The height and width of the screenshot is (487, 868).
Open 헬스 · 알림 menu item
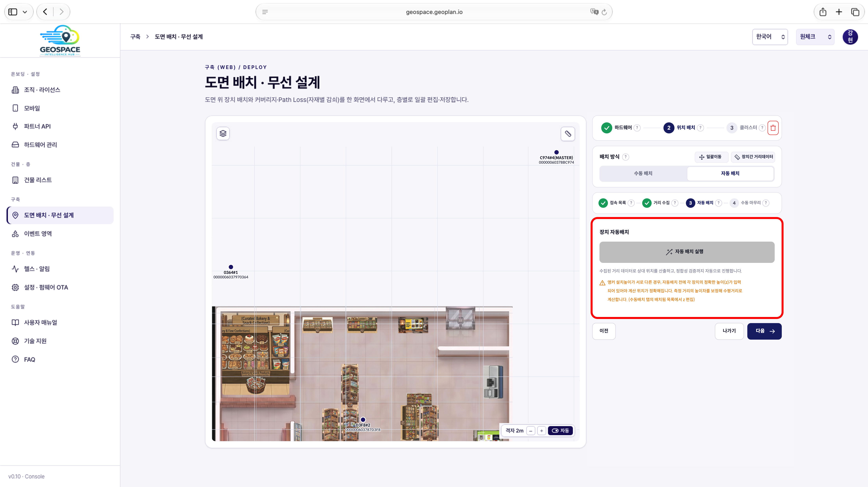click(x=60, y=269)
